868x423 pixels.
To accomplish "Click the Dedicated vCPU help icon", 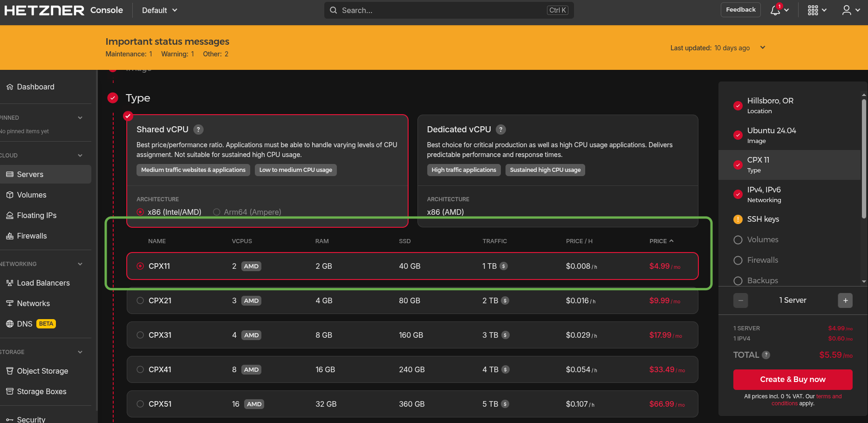I will coord(501,130).
